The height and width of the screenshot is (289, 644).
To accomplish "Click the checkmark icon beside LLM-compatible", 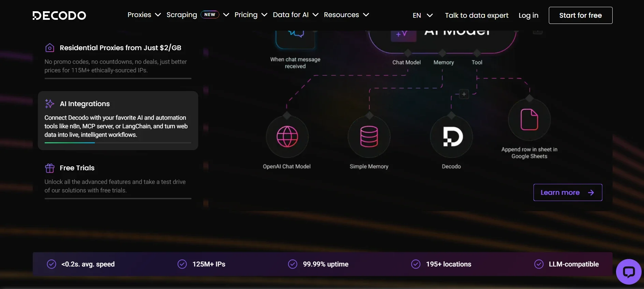I will tap(539, 264).
